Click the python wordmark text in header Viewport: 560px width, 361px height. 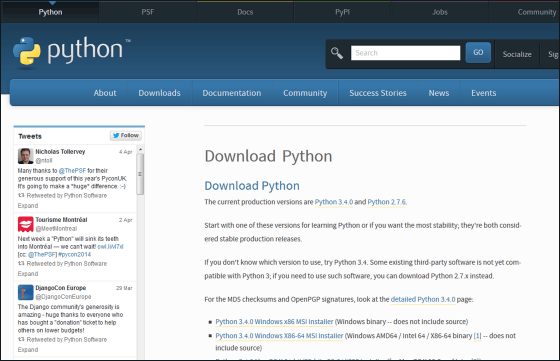tap(85, 51)
